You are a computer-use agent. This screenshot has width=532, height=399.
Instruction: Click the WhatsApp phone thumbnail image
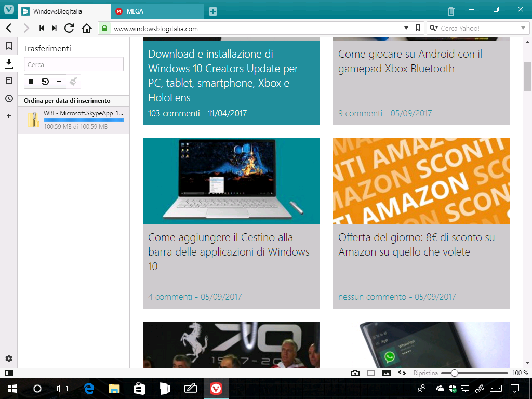[421, 345]
